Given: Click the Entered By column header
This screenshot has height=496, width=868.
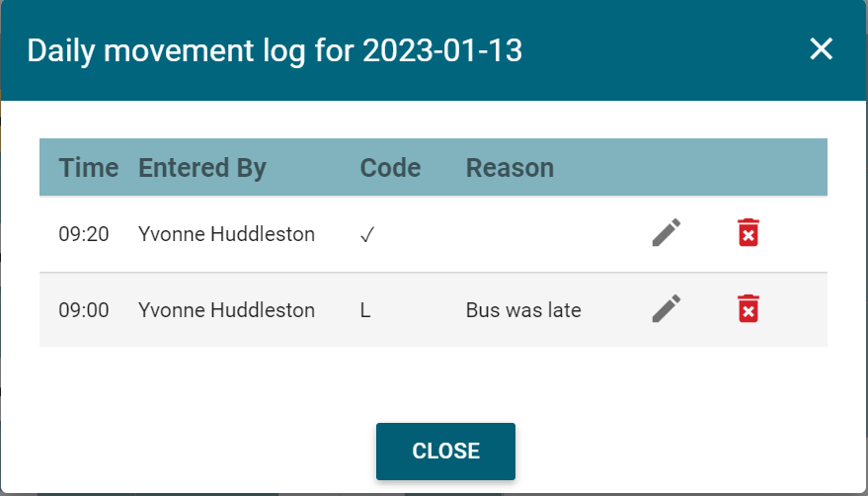Looking at the screenshot, I should tap(202, 167).
